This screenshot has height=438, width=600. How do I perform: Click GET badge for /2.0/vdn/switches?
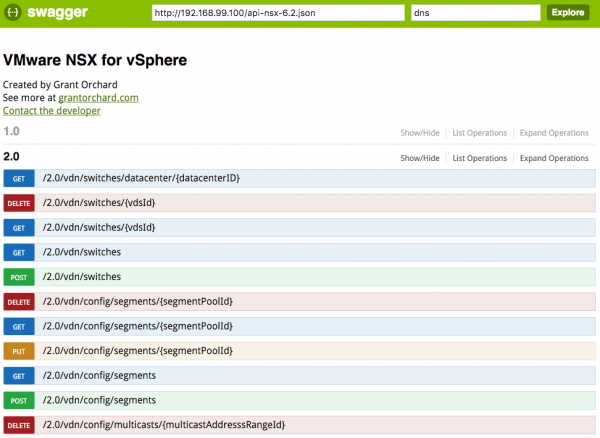19,252
